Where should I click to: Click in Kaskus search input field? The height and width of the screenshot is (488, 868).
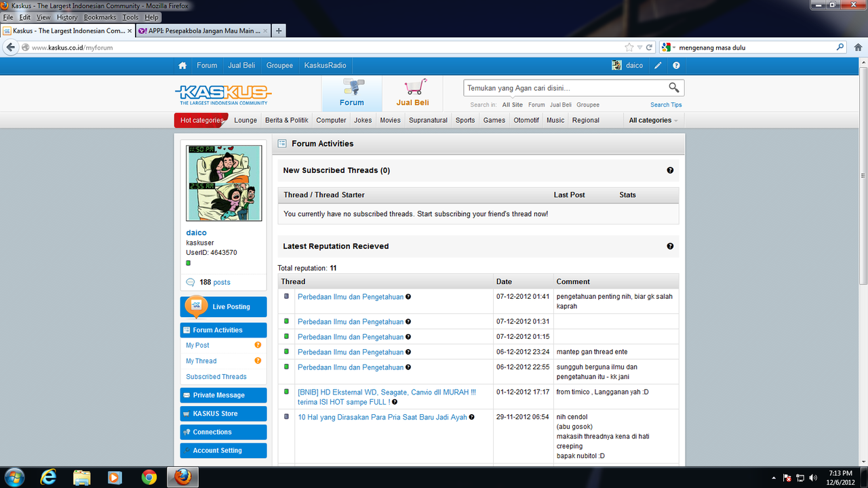coord(566,88)
